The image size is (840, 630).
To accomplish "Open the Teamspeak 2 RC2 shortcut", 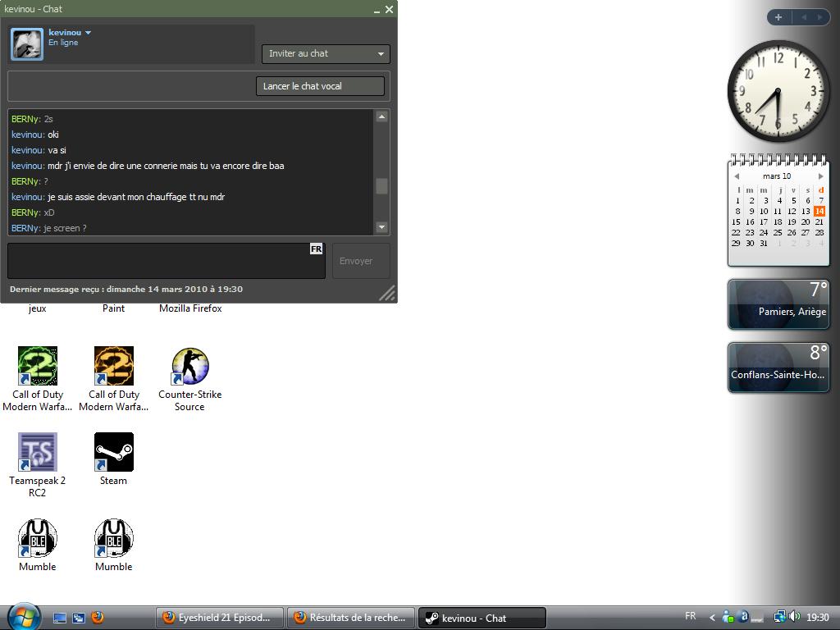I will pos(38,453).
